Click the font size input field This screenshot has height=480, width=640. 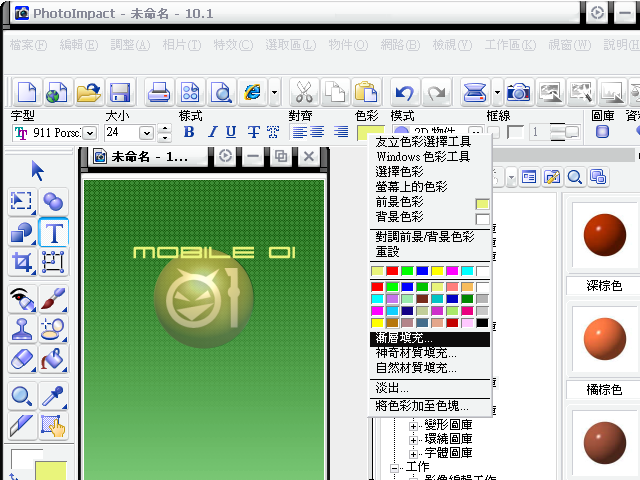(122, 133)
